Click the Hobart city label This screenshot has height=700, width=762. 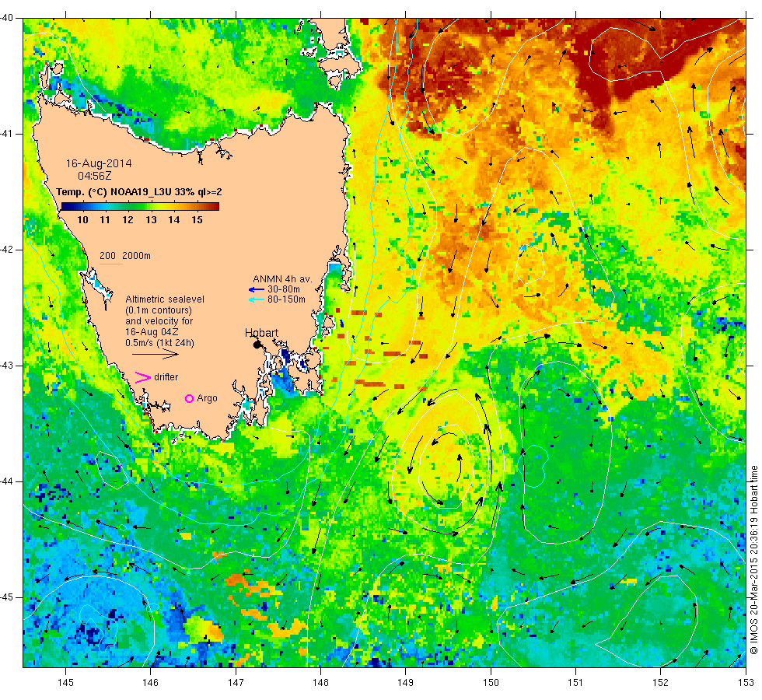pos(261,333)
